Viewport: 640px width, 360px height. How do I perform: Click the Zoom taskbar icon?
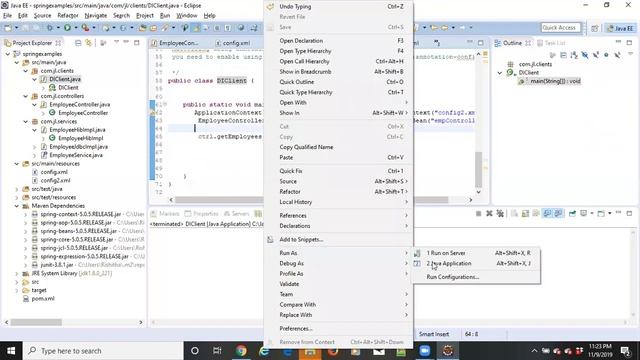point(424,351)
